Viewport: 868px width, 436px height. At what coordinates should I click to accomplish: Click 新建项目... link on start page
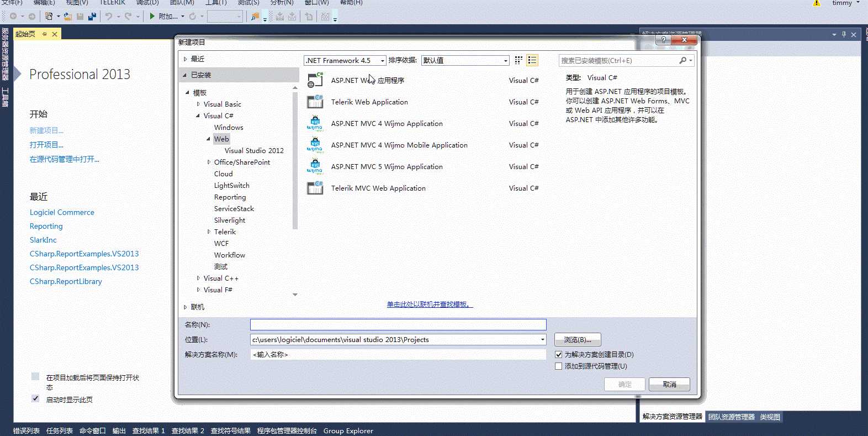point(46,130)
